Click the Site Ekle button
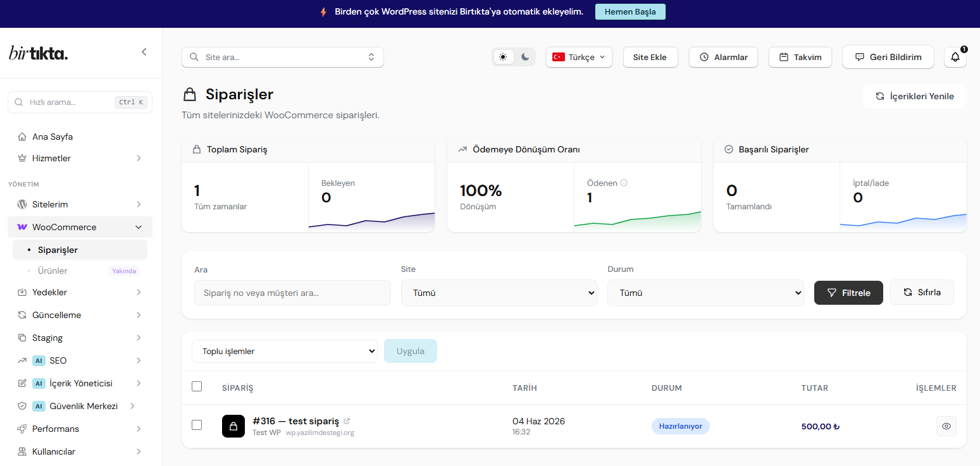This screenshot has width=980, height=466. 650,57
